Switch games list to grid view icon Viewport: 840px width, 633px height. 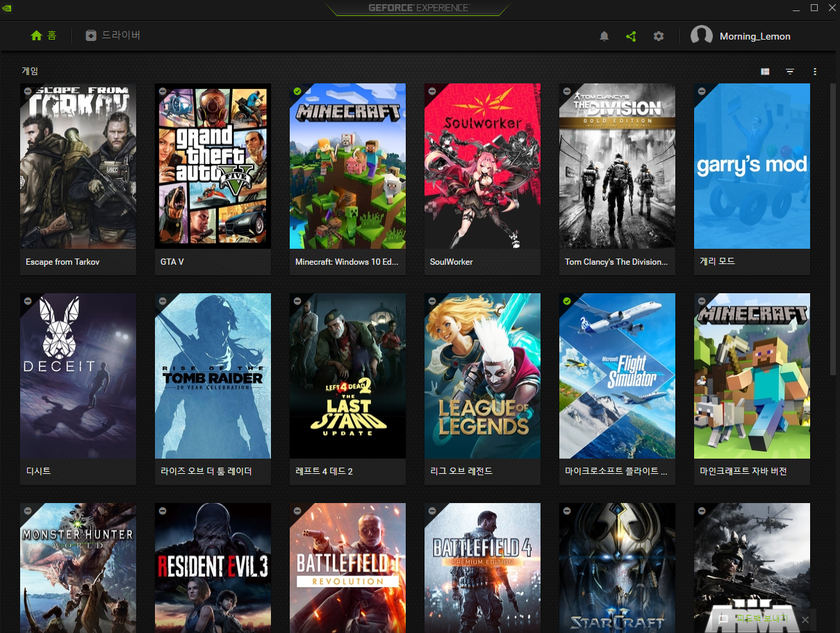pos(765,72)
